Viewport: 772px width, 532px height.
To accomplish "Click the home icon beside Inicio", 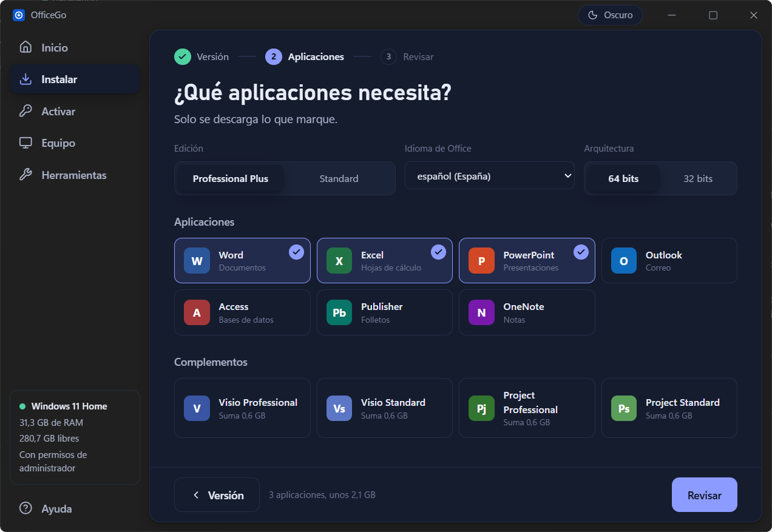I will 25,47.
